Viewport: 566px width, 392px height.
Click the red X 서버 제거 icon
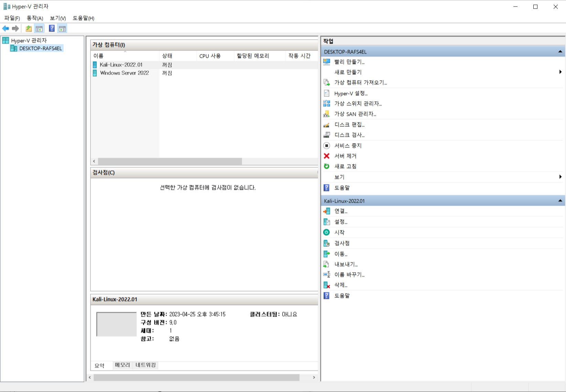(x=327, y=156)
